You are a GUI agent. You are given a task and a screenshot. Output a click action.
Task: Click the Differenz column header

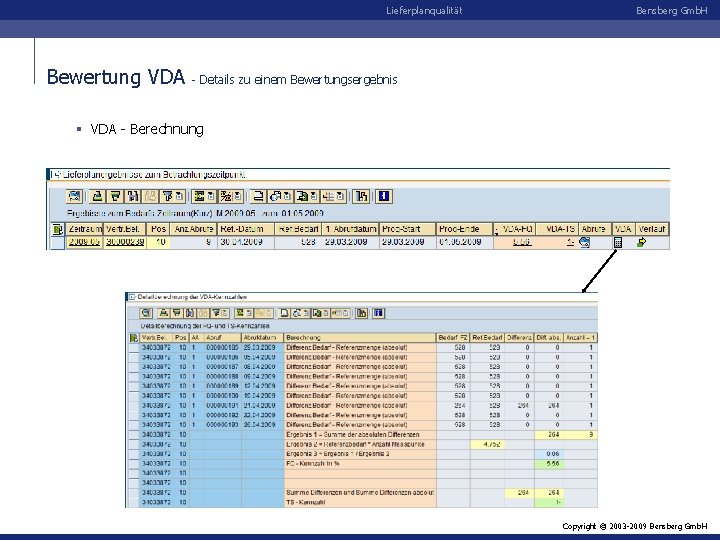519,338
